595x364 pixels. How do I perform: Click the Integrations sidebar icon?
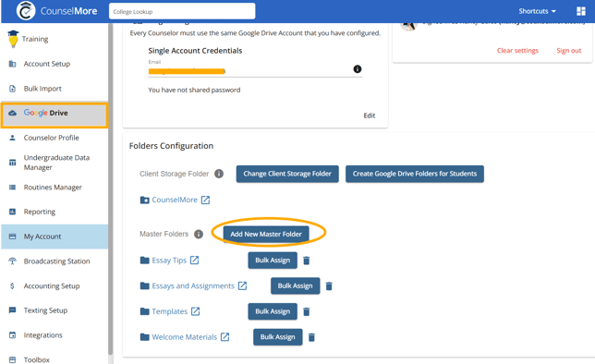(x=13, y=335)
